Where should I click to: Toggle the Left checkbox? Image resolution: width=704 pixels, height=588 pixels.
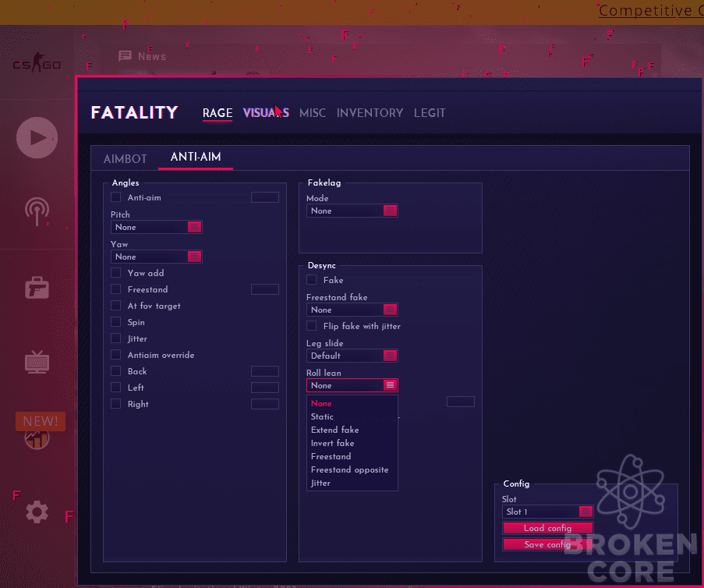pyautogui.click(x=116, y=388)
